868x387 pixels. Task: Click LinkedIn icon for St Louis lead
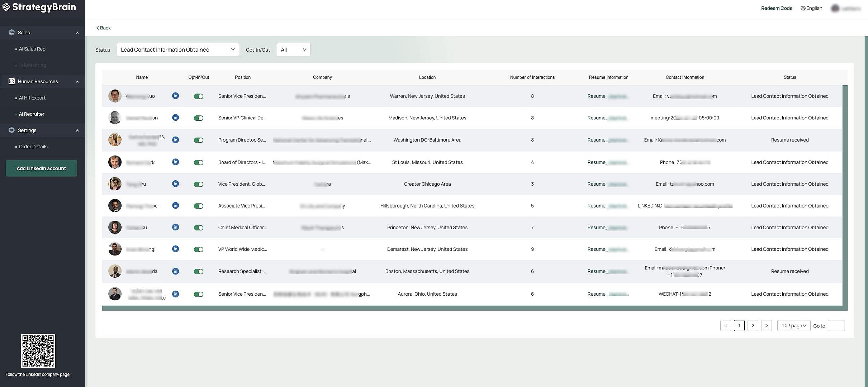(175, 162)
